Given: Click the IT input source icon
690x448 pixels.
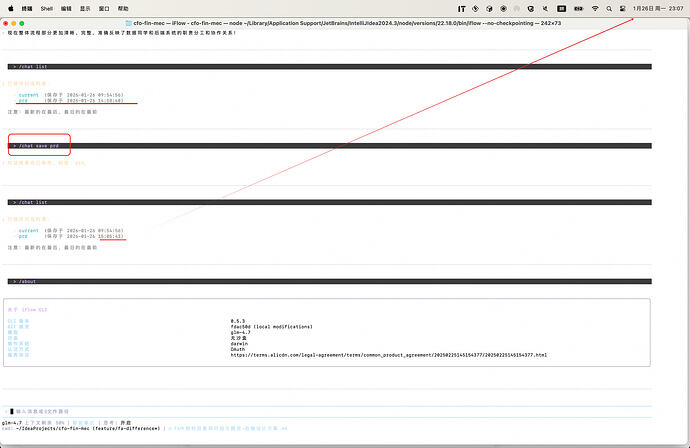Looking at the screenshot, I should (x=461, y=8).
